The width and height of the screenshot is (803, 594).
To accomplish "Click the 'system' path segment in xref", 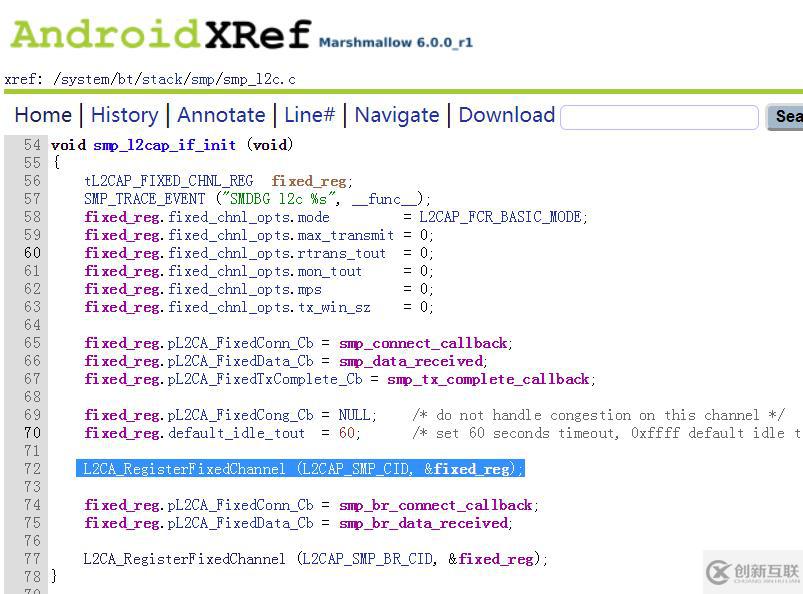I will 84,79.
